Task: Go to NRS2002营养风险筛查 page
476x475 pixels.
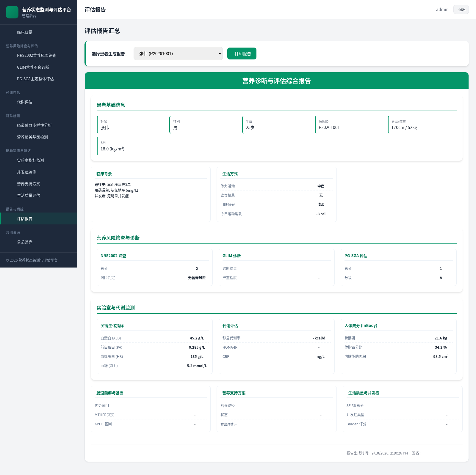Action: pyautogui.click(x=39, y=55)
